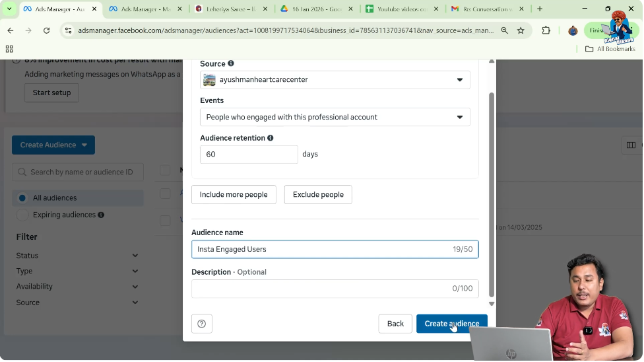Tick the select-all checkbox in table header

pyautogui.click(x=165, y=170)
